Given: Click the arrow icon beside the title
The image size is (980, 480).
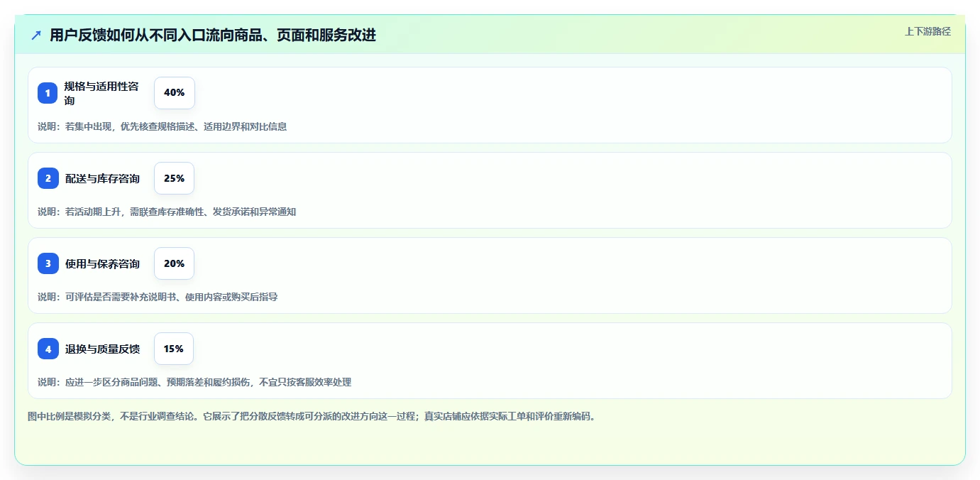Looking at the screenshot, I should tap(36, 35).
